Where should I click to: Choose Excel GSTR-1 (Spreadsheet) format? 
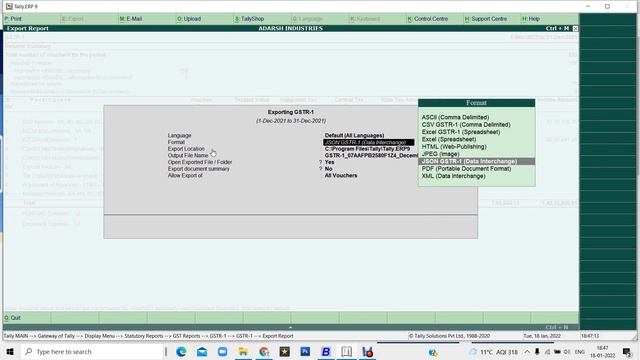click(x=461, y=132)
